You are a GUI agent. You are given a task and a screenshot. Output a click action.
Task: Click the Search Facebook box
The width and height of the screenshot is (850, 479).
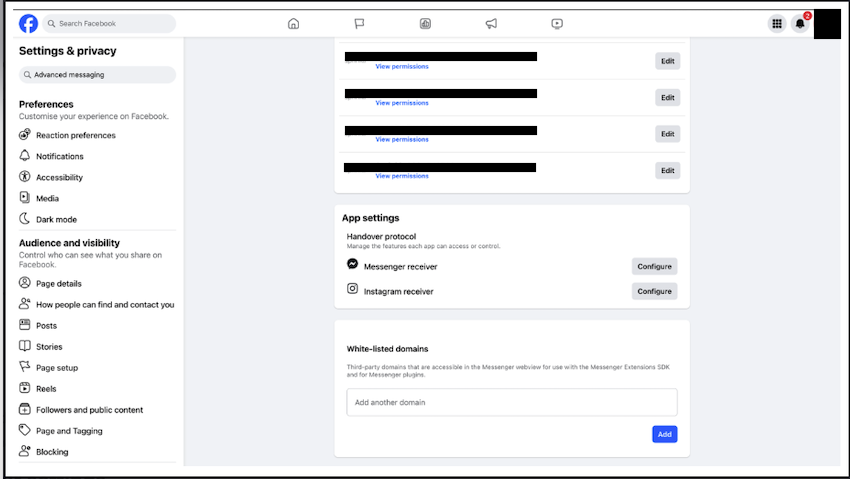click(x=110, y=23)
